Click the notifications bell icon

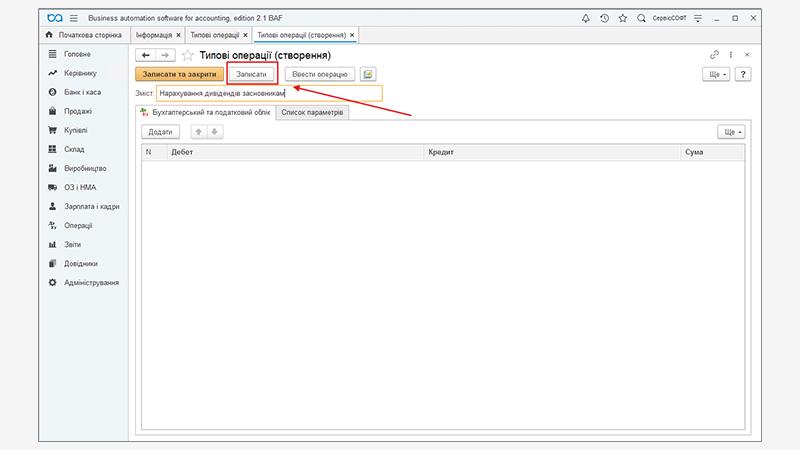click(585, 18)
